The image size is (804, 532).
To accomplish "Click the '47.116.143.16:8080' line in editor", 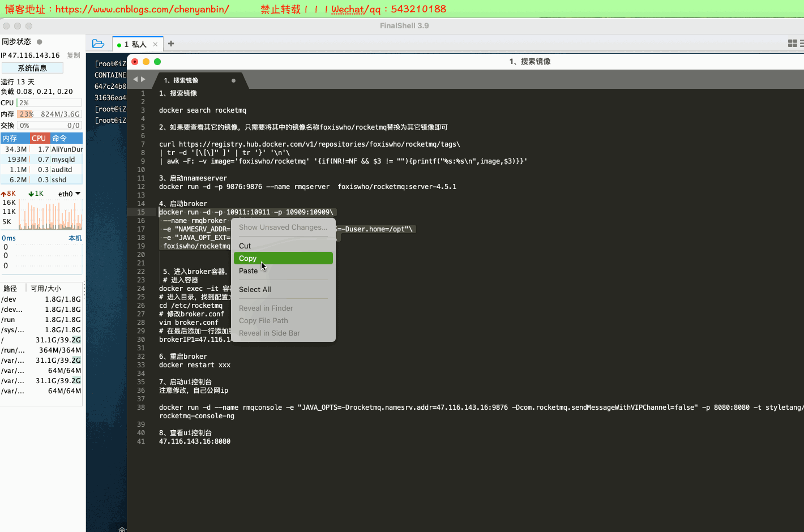I will (x=195, y=441).
